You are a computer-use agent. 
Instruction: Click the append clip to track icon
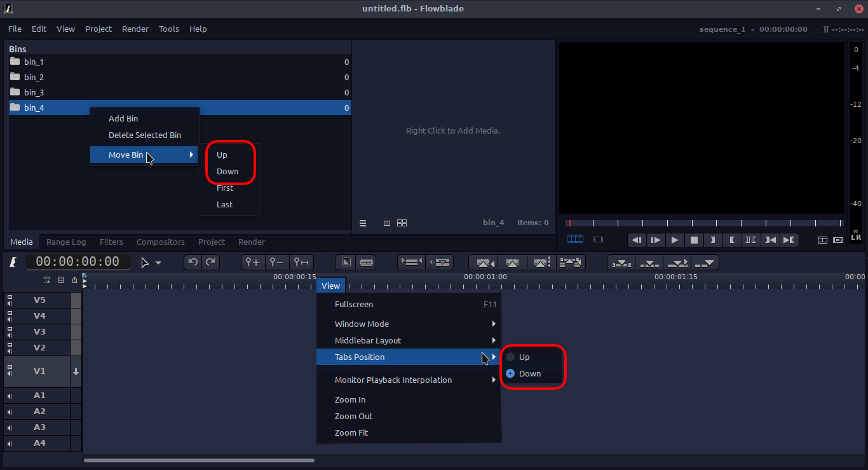tap(705, 262)
